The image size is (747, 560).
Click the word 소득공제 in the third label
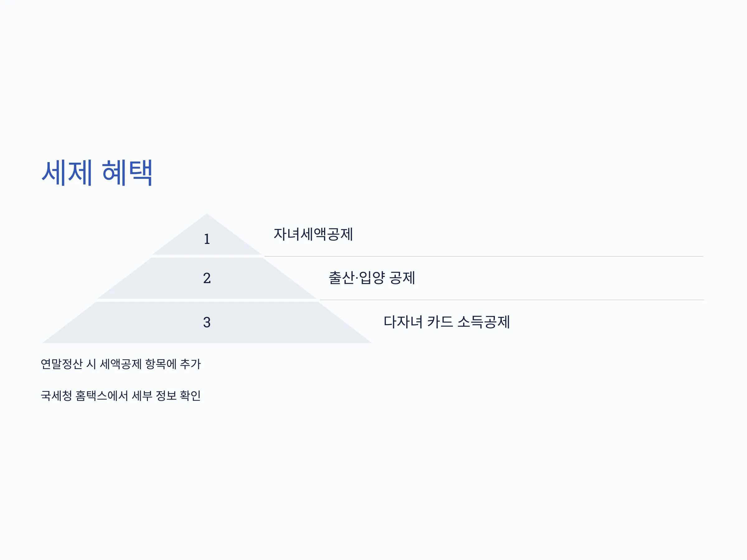tap(484, 322)
